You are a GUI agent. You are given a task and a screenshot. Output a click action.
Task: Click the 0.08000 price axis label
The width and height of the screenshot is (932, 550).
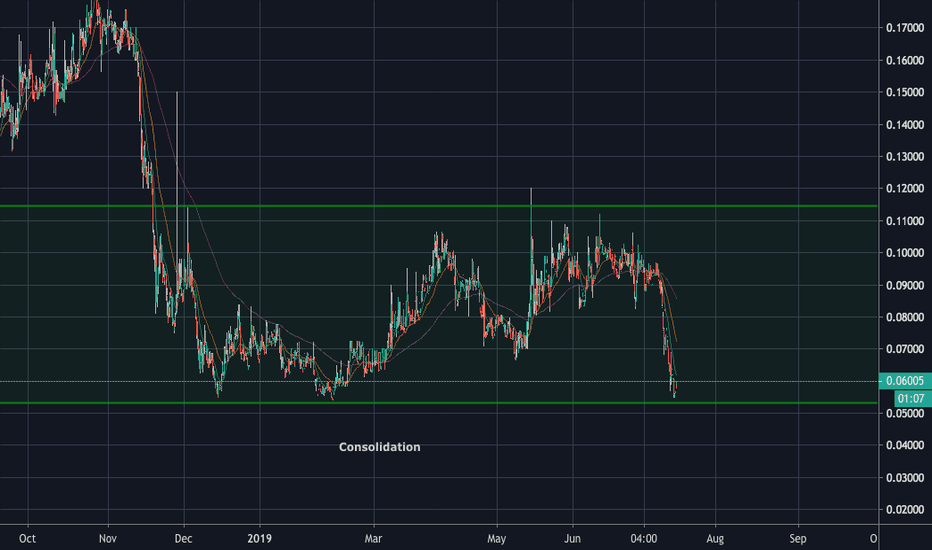[x=905, y=317]
